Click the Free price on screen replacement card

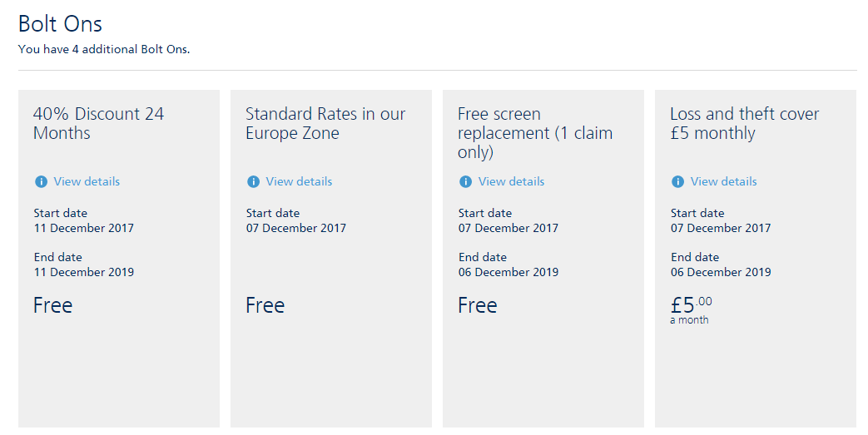[x=477, y=305]
